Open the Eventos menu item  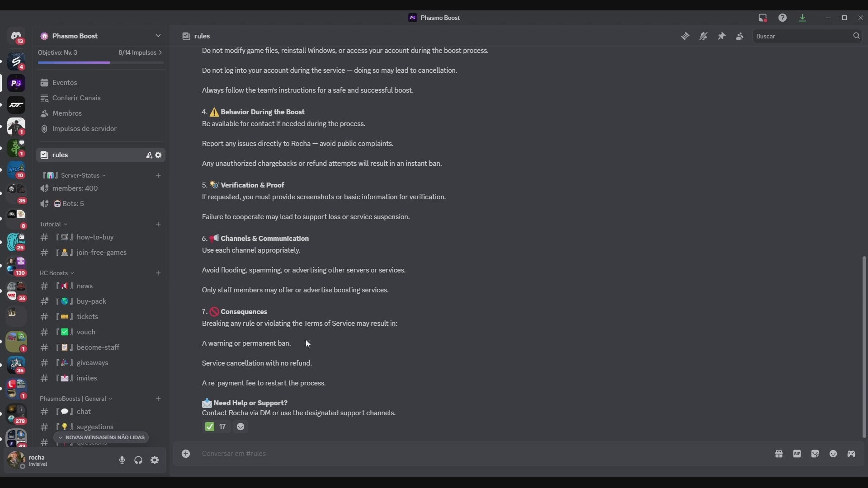click(x=65, y=83)
